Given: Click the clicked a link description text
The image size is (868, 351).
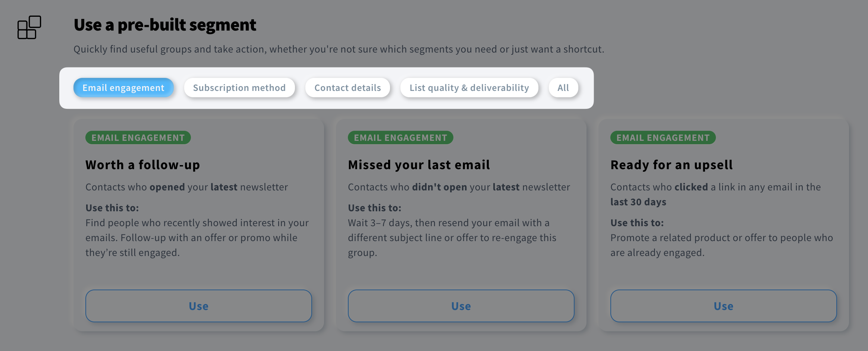Looking at the screenshot, I should (715, 187).
